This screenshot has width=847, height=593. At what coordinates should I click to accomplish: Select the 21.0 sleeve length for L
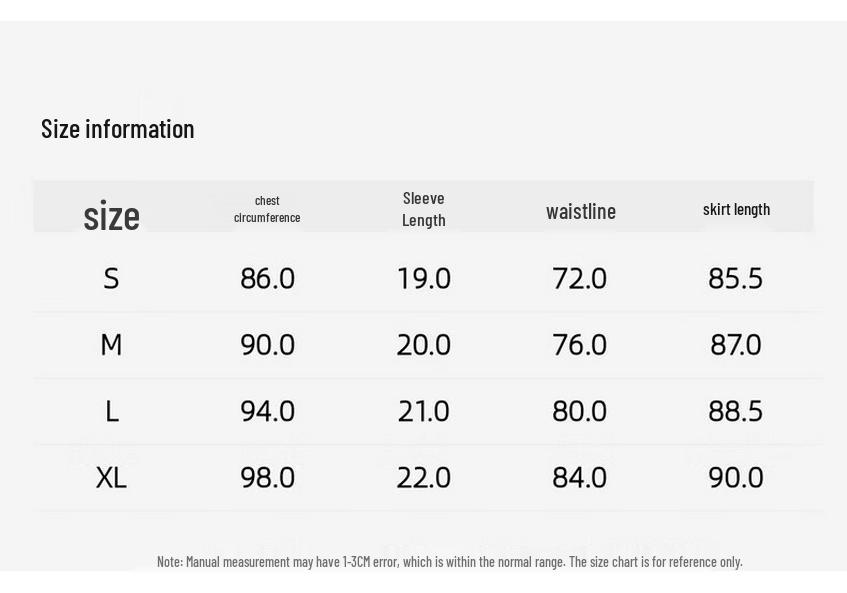(x=424, y=411)
